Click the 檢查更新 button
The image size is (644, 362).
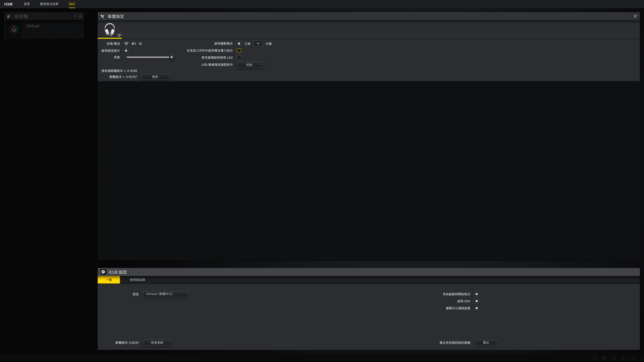tap(157, 343)
